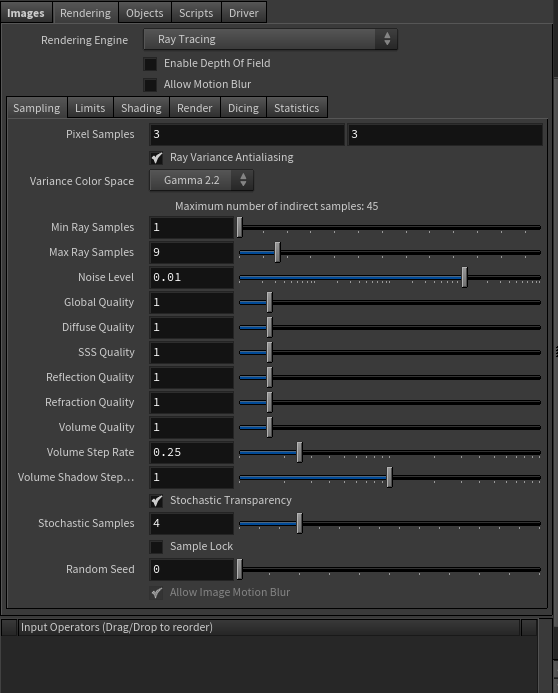Click the Volume Step Rate value field
The width and height of the screenshot is (558, 693).
tap(191, 453)
